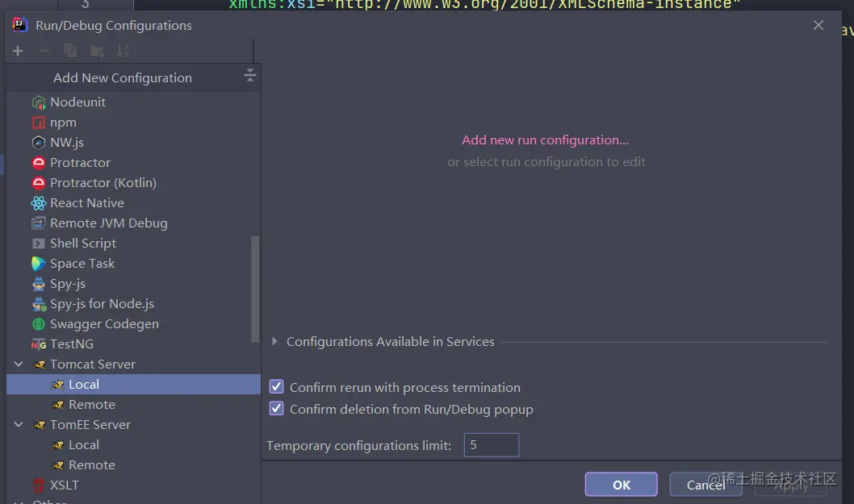Click the Sort configurations icon

click(x=123, y=51)
